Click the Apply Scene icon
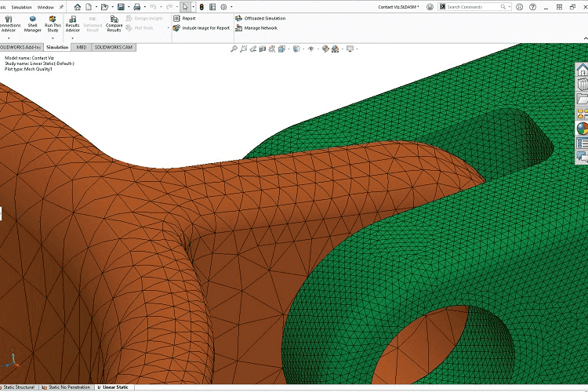588x392 pixels. pos(336,49)
